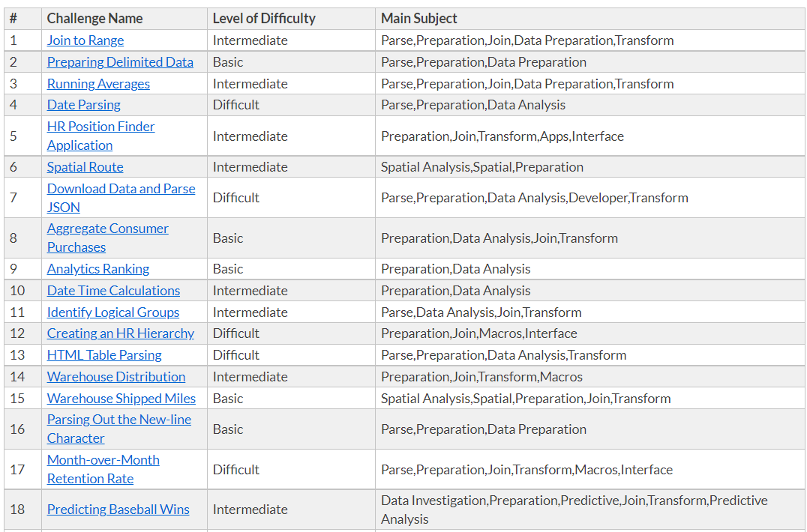Open the Running Averages challenge
This screenshot has width=807, height=532.
pyautogui.click(x=98, y=84)
